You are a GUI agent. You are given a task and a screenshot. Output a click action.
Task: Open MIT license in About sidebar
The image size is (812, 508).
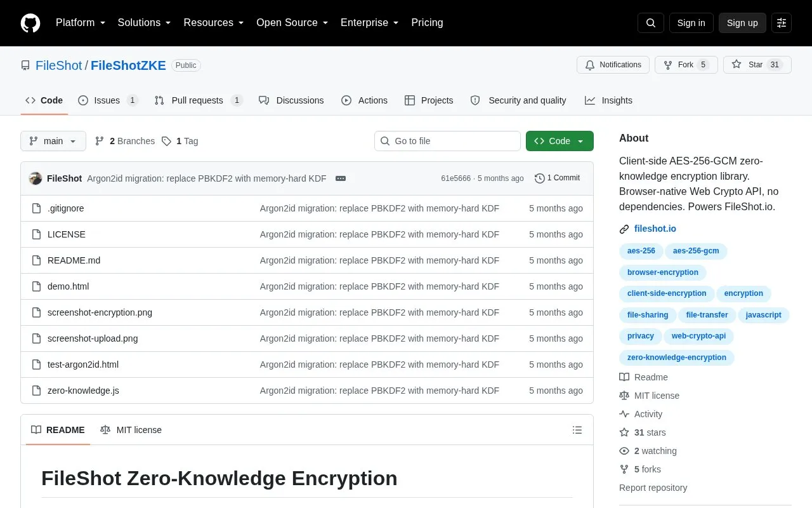click(649, 396)
